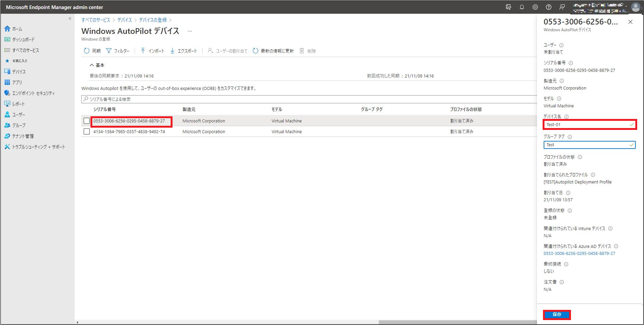Sort by プロファイルの状態 column header
Screen dimensions: 644x325
[466, 109]
